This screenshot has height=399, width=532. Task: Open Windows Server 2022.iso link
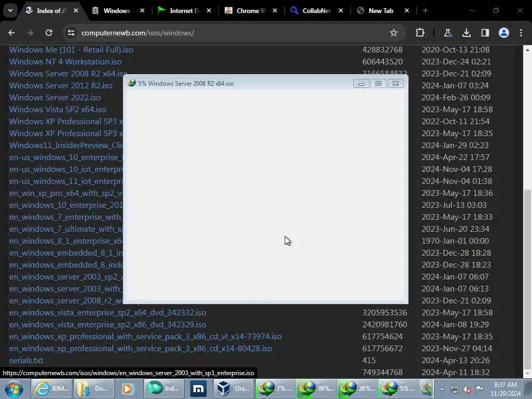(55, 97)
